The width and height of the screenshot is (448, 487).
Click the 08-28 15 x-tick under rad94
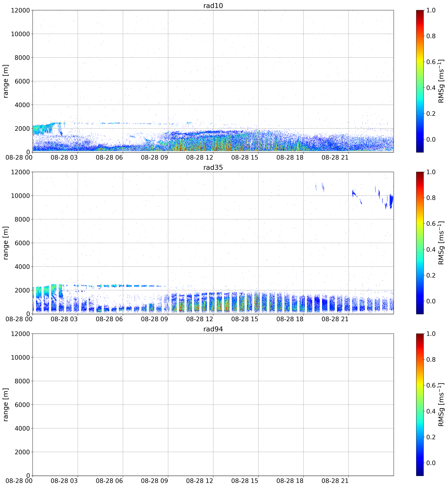(x=245, y=481)
